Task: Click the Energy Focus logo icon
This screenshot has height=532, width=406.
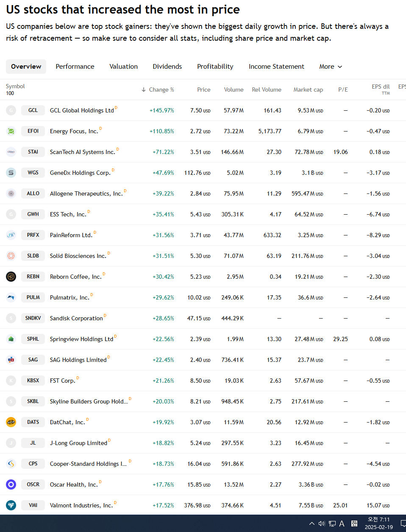Action: coord(11,131)
